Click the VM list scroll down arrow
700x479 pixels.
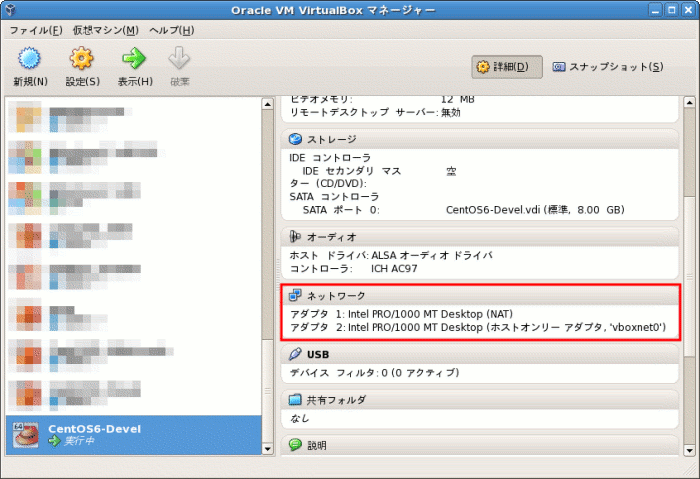[x=267, y=447]
